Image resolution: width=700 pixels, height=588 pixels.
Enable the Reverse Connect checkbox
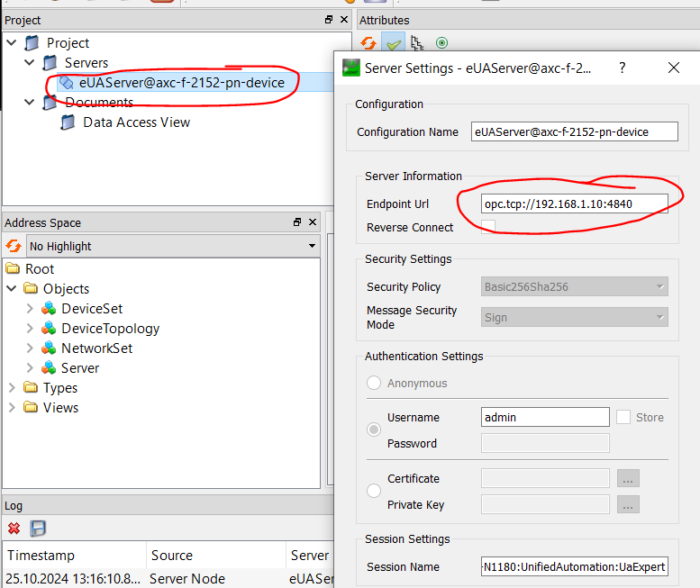[x=488, y=227]
